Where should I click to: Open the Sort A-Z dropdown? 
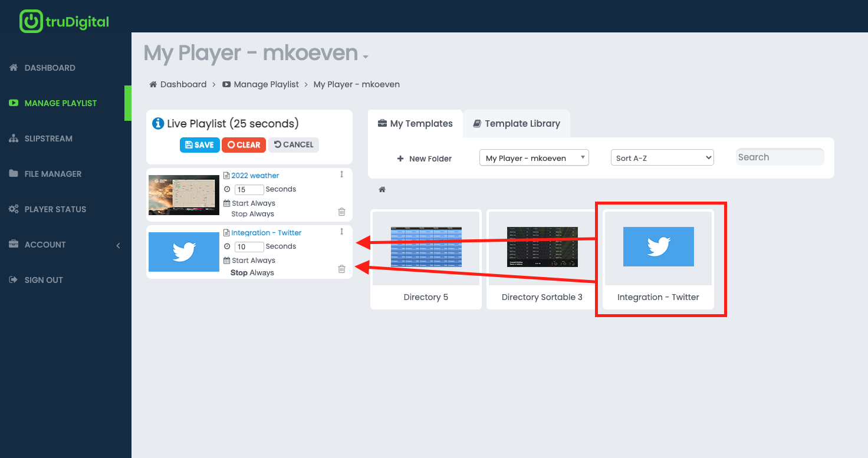click(x=662, y=158)
